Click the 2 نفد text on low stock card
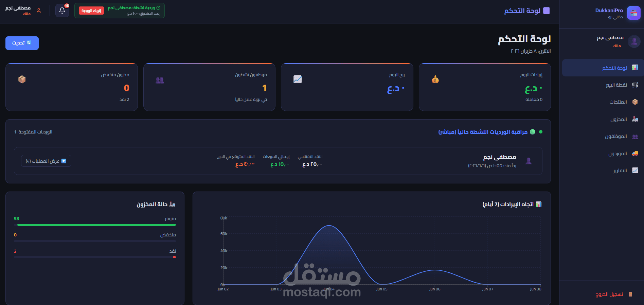This screenshot has width=644, height=305. pos(124,100)
